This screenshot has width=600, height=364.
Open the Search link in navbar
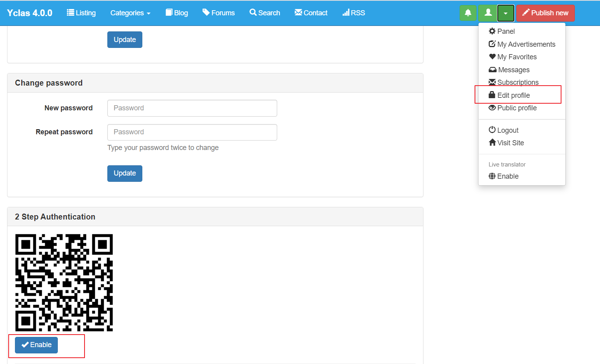pyautogui.click(x=265, y=13)
